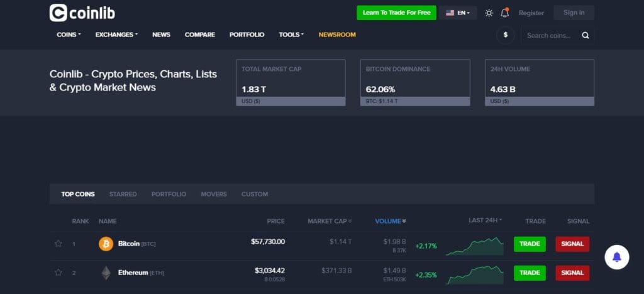The width and height of the screenshot is (644, 294).
Task: Click TRADE button for Ethereum
Action: [530, 273]
